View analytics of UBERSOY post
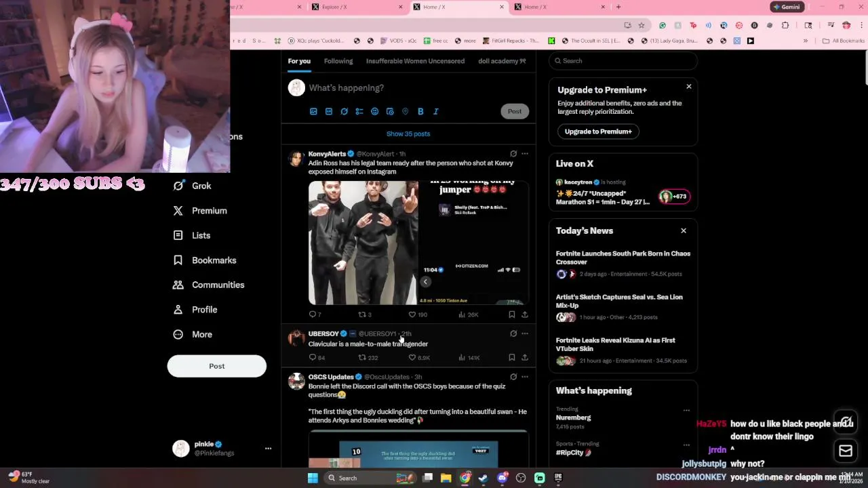The height and width of the screenshot is (488, 868). click(x=469, y=357)
